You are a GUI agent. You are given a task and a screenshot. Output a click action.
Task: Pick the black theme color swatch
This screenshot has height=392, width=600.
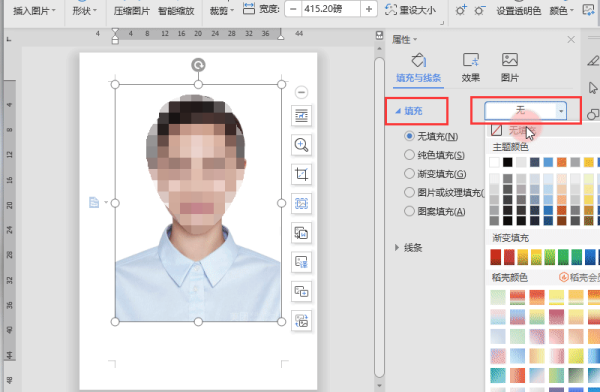[508, 162]
